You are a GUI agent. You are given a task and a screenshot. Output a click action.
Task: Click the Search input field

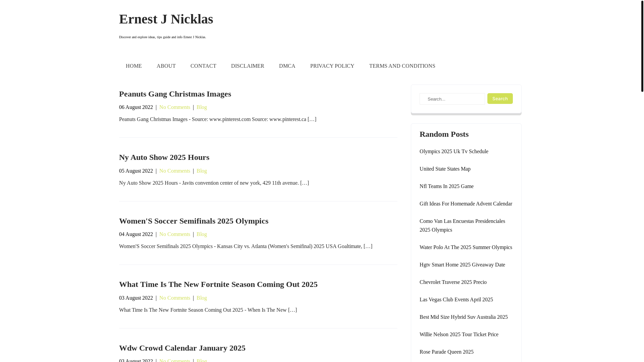click(452, 99)
